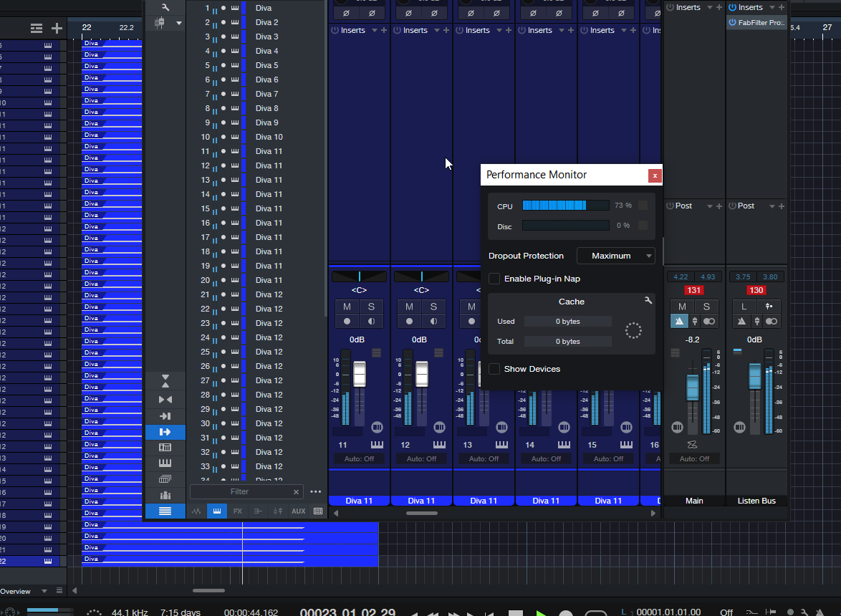Add a Post insert on Main with plus
This screenshot has width=841, height=616.
click(719, 206)
